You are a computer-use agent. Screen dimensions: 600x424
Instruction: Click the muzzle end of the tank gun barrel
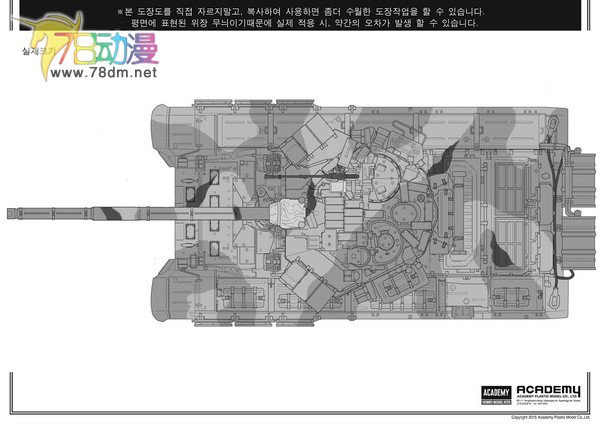point(12,212)
